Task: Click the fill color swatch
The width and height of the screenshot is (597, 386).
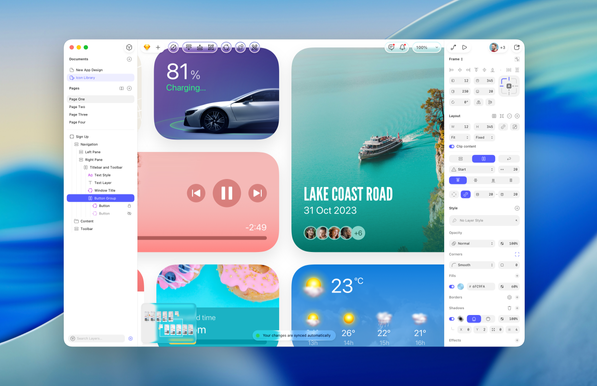Action: click(461, 286)
